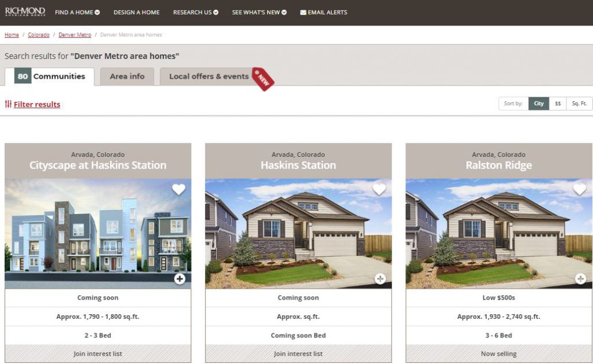Open Email Alerts from the top navigation
The image size is (593, 364).
pos(323,12)
